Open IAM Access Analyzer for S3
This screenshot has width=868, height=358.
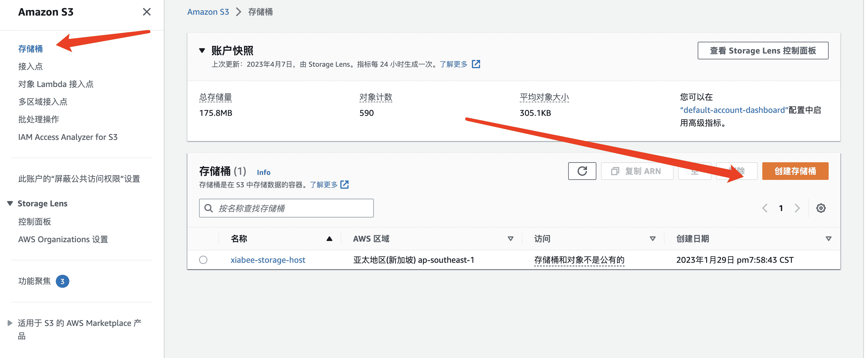tap(68, 137)
